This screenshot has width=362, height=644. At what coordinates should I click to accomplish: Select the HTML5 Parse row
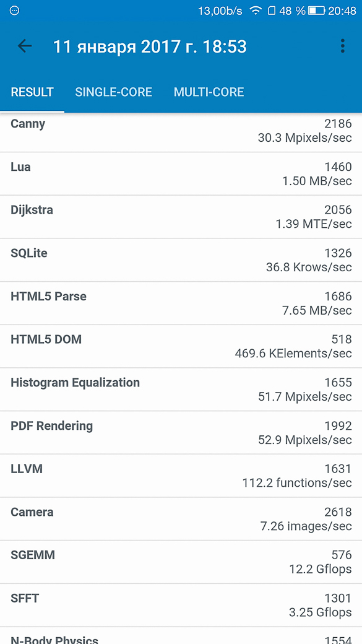[181, 303]
